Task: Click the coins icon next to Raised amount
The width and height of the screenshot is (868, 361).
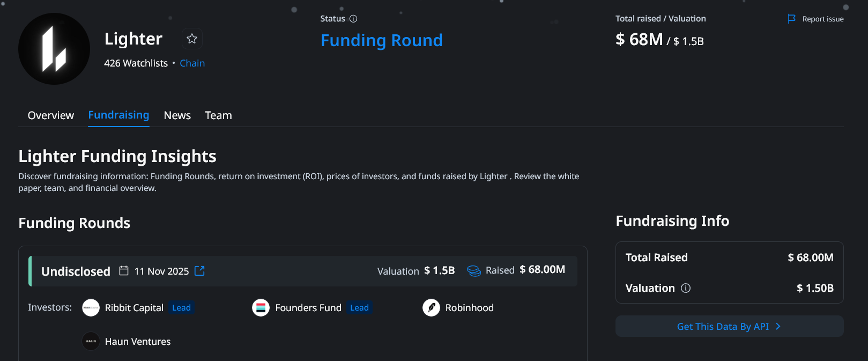Action: point(474,271)
